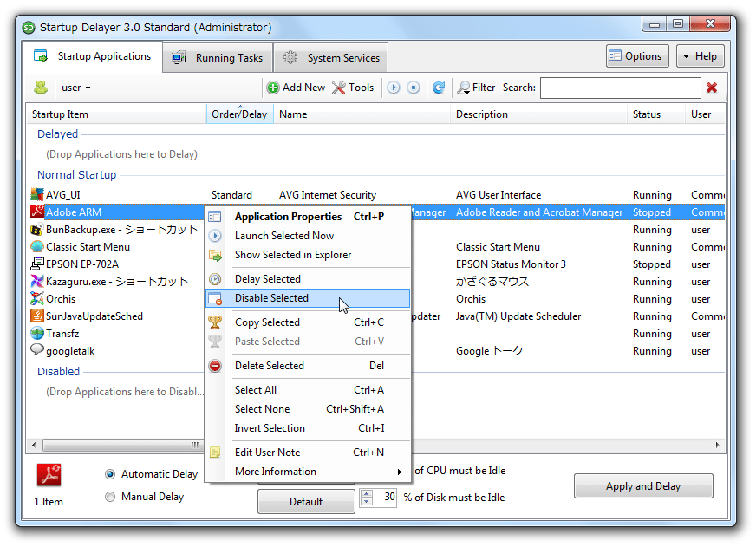This screenshot has width=756, height=547.
Task: Open the Help dropdown menu
Action: [700, 56]
